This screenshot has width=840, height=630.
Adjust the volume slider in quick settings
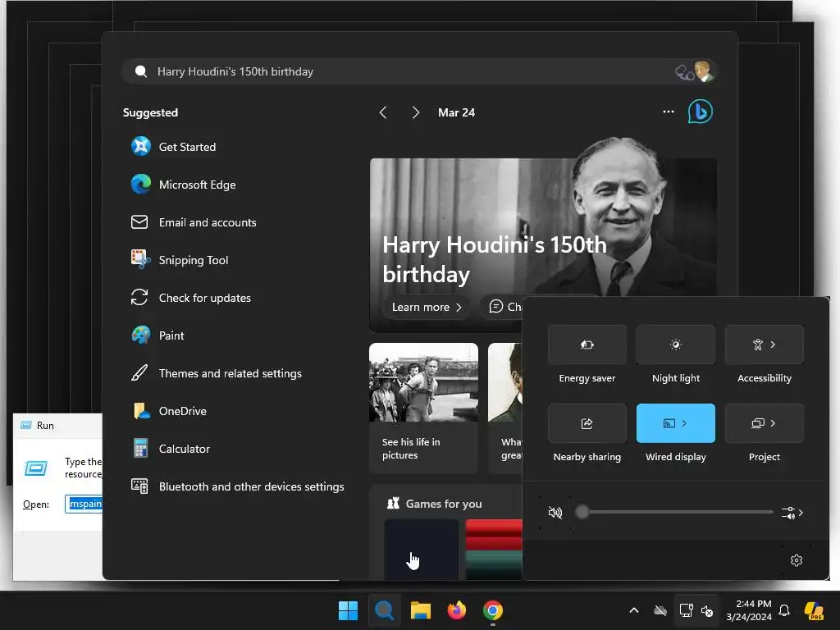coord(675,512)
